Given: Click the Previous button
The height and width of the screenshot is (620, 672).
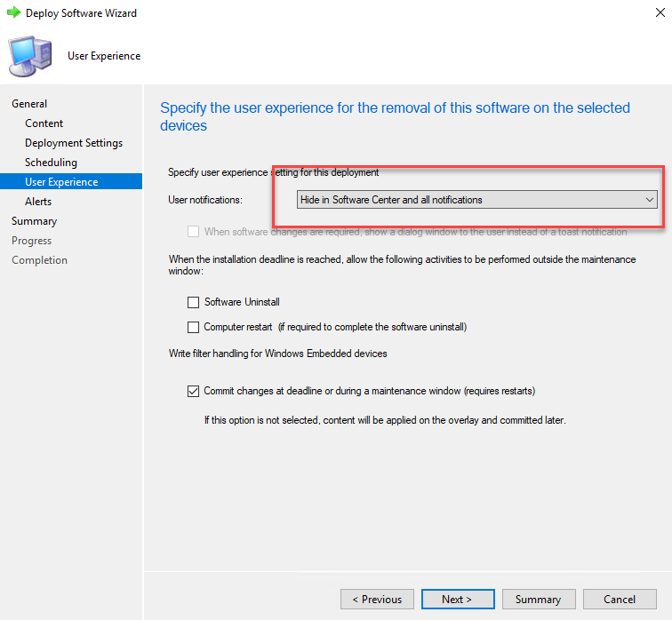Looking at the screenshot, I should (x=377, y=600).
